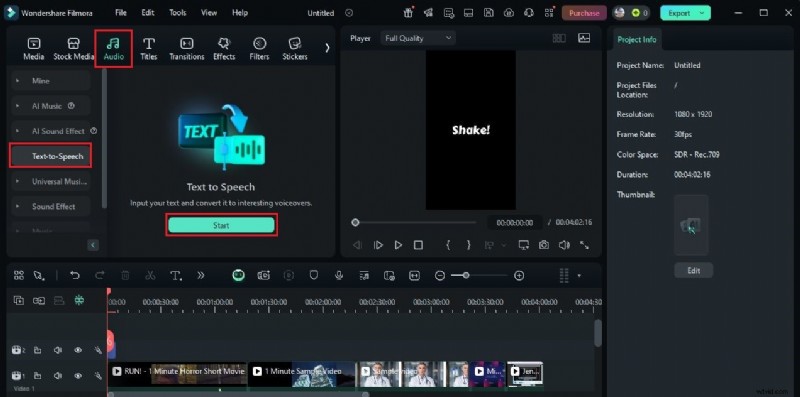Click the player progress slider handle

click(x=355, y=222)
